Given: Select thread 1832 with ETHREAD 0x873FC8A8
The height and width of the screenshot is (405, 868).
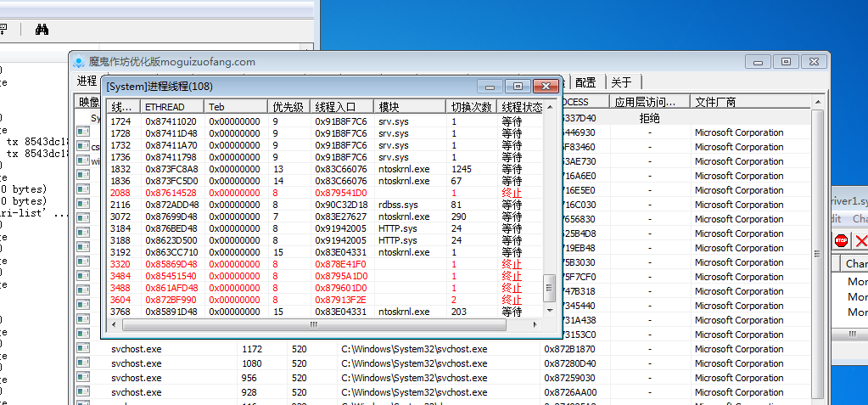Looking at the screenshot, I should click(326, 169).
